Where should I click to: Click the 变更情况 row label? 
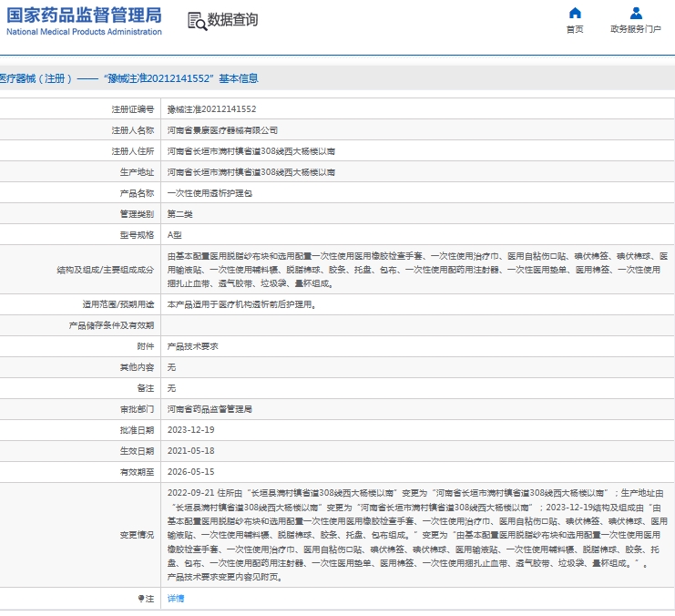point(137,535)
